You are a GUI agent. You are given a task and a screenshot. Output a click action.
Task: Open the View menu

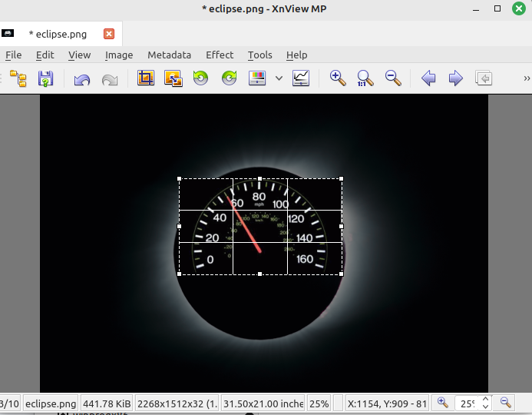pos(79,55)
